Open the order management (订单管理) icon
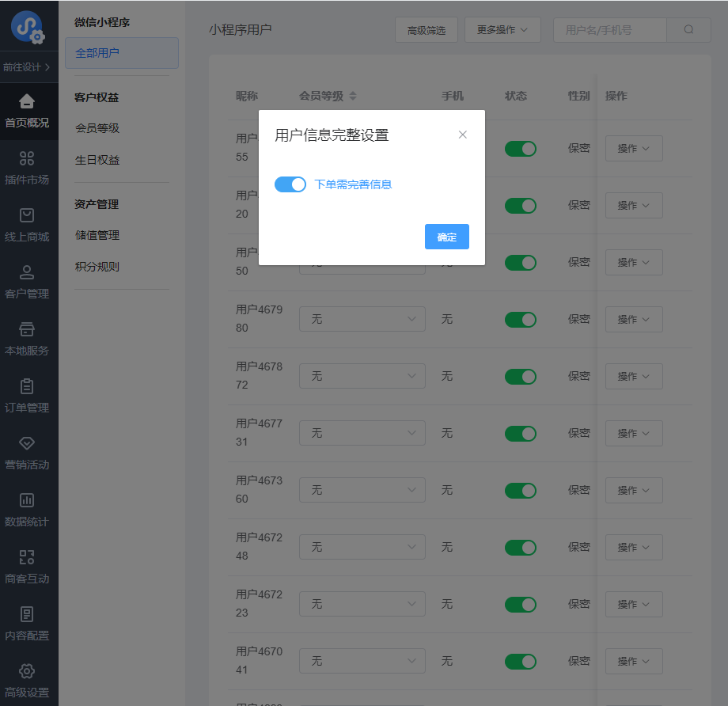 [x=27, y=386]
